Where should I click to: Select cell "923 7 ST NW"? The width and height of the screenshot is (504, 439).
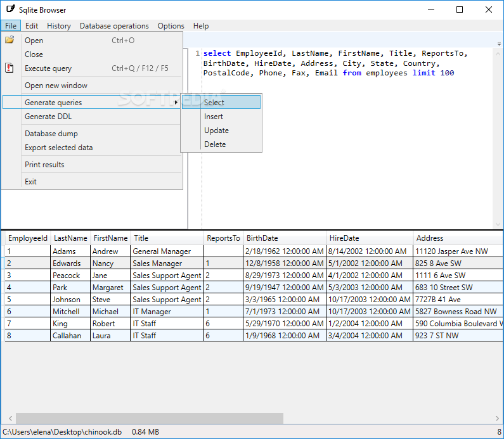click(x=458, y=336)
